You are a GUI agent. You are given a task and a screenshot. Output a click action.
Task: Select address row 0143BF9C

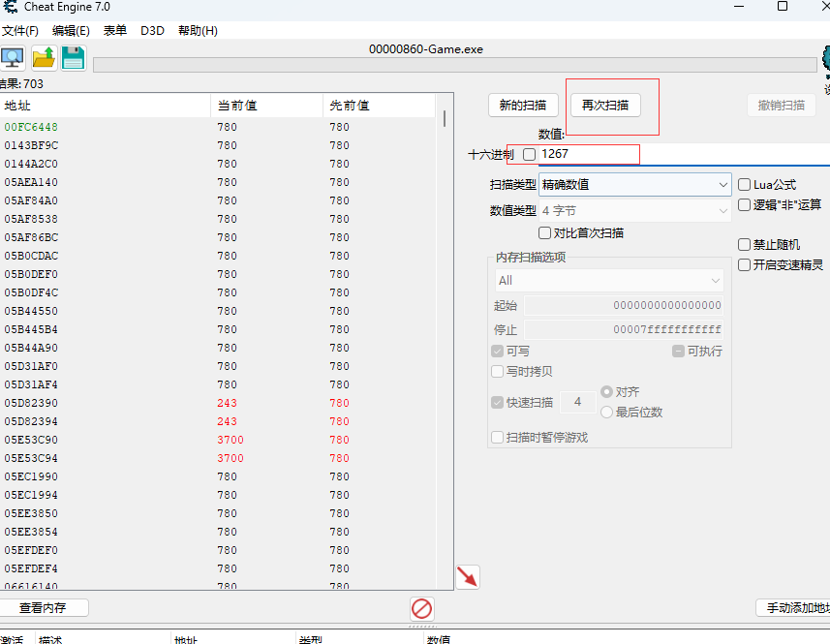coord(218,145)
